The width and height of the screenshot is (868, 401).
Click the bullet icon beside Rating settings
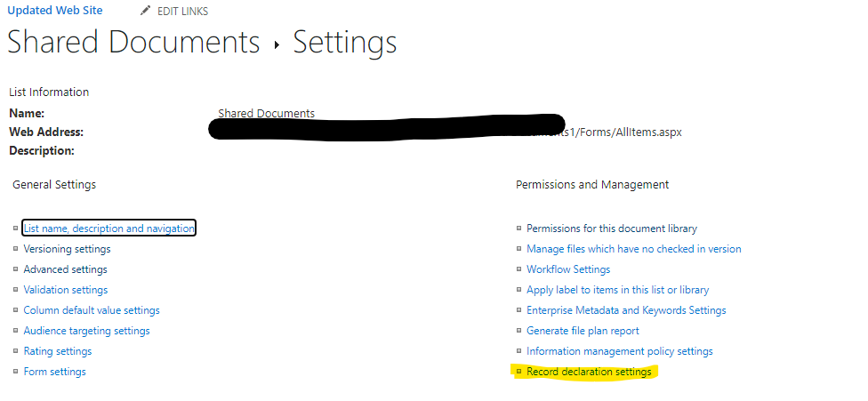[x=15, y=351]
